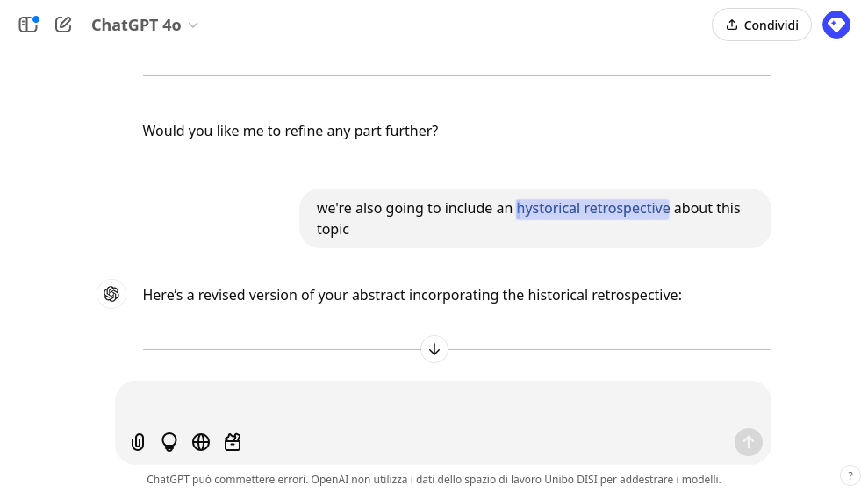The height and width of the screenshot is (493, 868).
Task: Click the send message arrow button
Action: coord(749,442)
